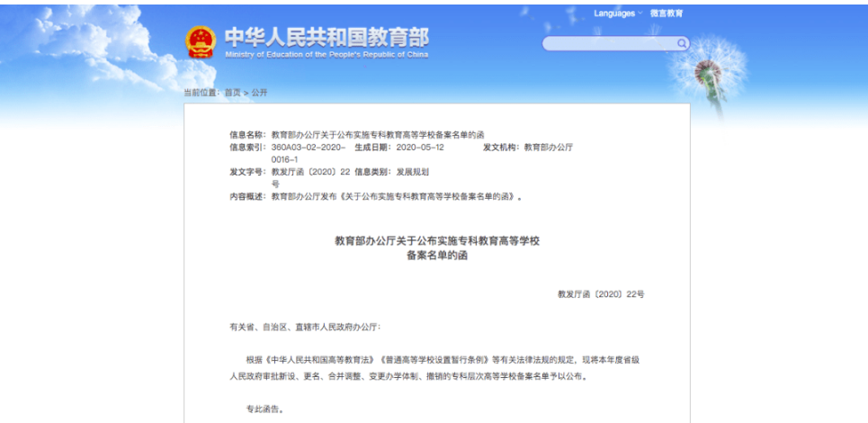Click the 中华人民共和国教育部 site title
This screenshot has height=423, width=868.
(327, 36)
